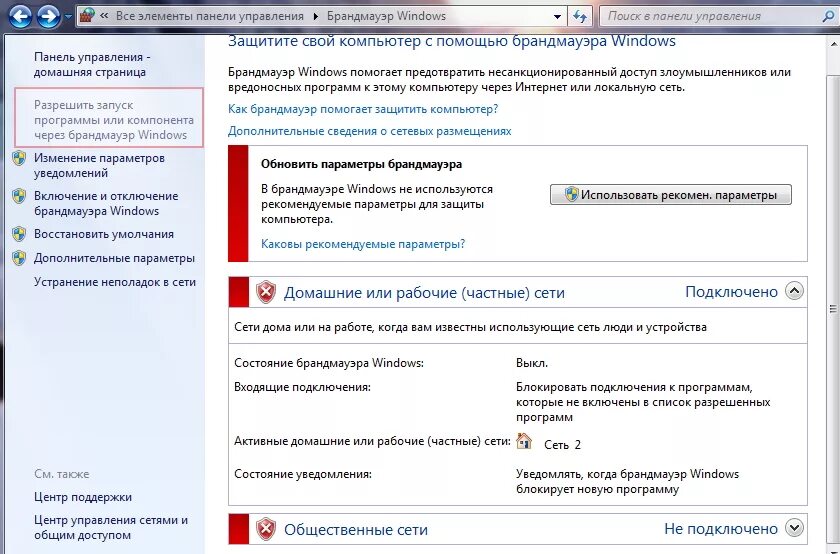
Task: Click 'Восстановить умолчания' link
Action: pos(104,234)
